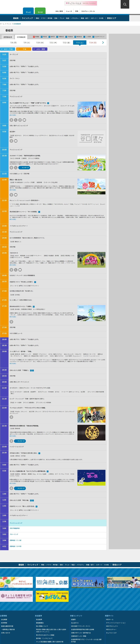
Task: Expand 続きを読む for うまDOKI
Action: [13, 265]
